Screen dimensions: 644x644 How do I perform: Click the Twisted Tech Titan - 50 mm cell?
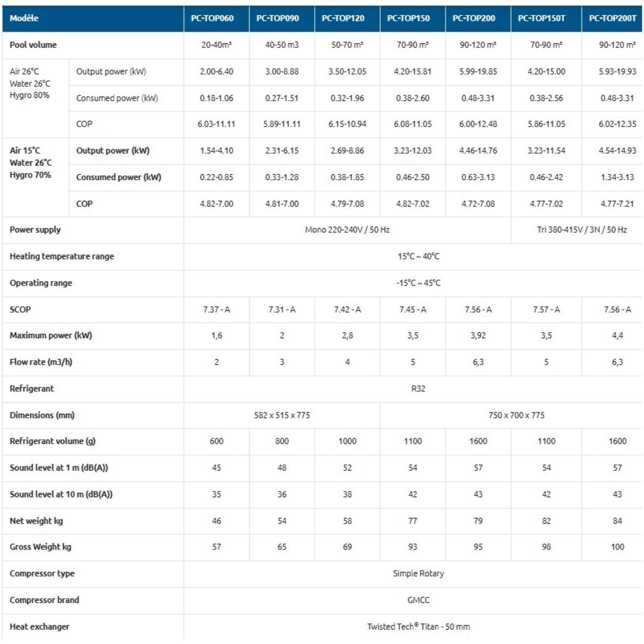[418, 626]
